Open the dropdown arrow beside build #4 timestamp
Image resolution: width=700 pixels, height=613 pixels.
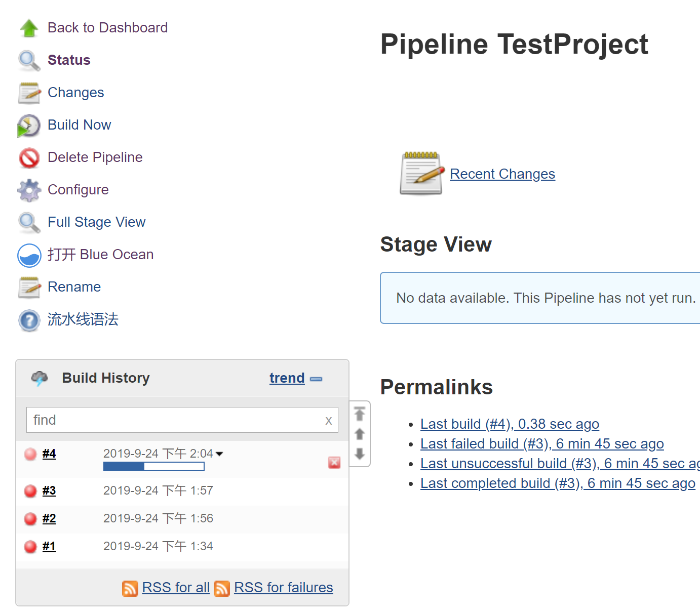[x=219, y=454]
